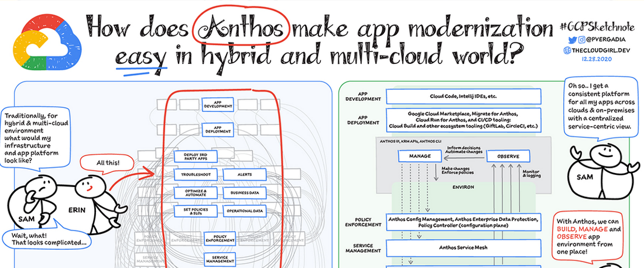The width and height of the screenshot is (644, 268).
Task: Select the 'Google Cloud Marketplace, Migrate for Anthos' box
Action: [463, 120]
